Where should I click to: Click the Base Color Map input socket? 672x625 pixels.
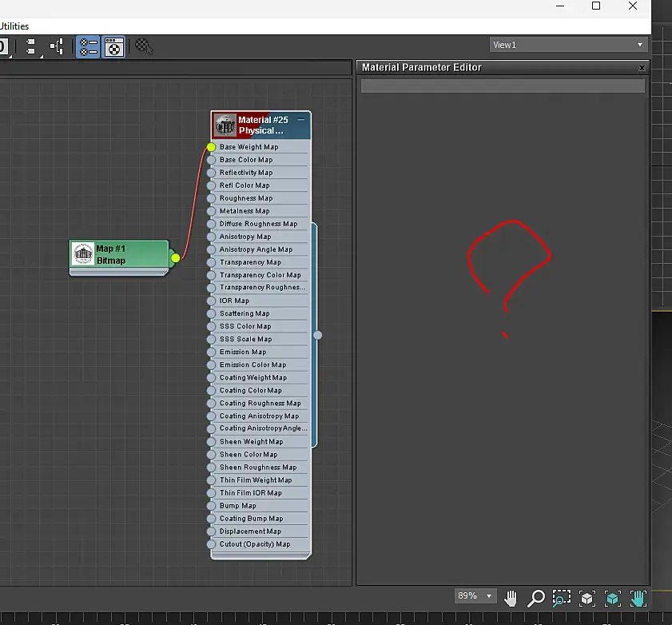coord(212,160)
